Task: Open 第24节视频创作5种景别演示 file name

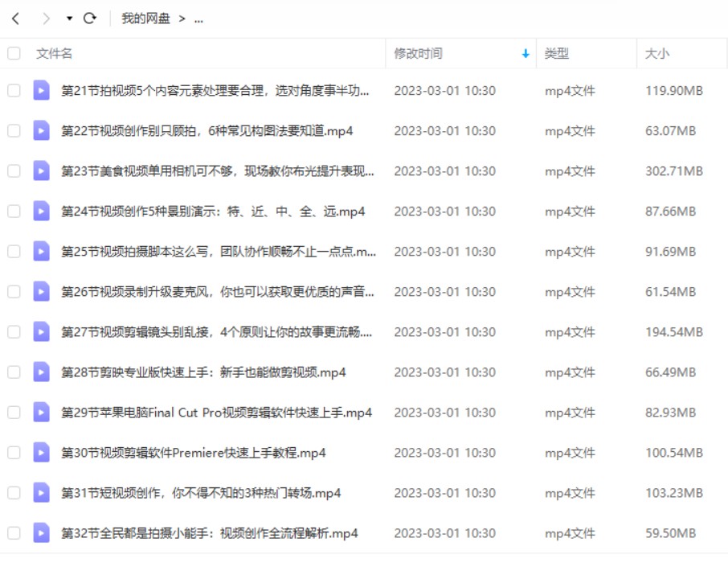Action: click(213, 212)
